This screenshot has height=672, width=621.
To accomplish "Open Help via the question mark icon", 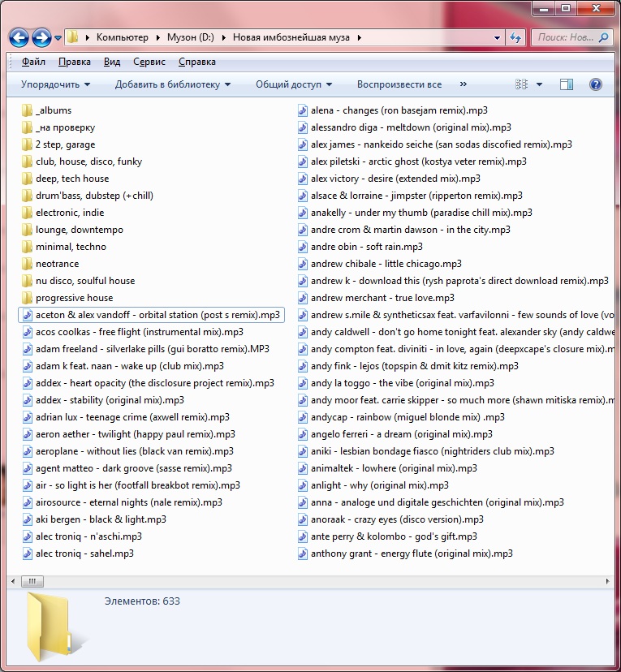I will tap(595, 84).
